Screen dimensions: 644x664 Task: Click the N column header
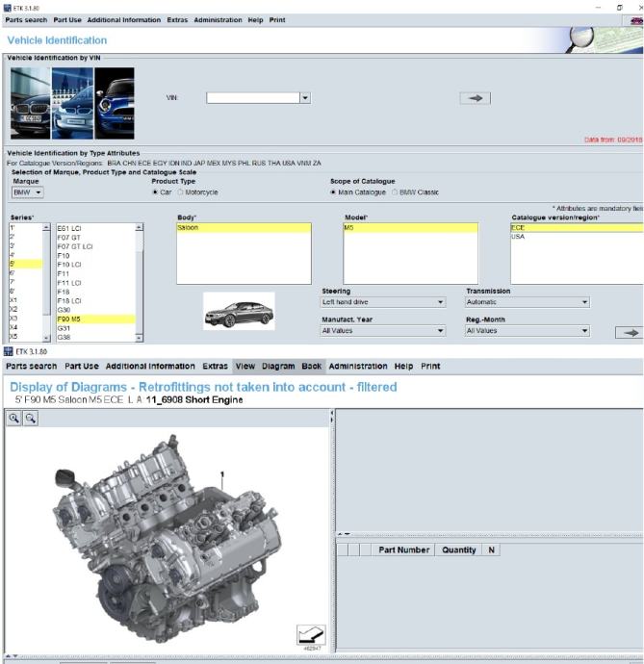492,550
